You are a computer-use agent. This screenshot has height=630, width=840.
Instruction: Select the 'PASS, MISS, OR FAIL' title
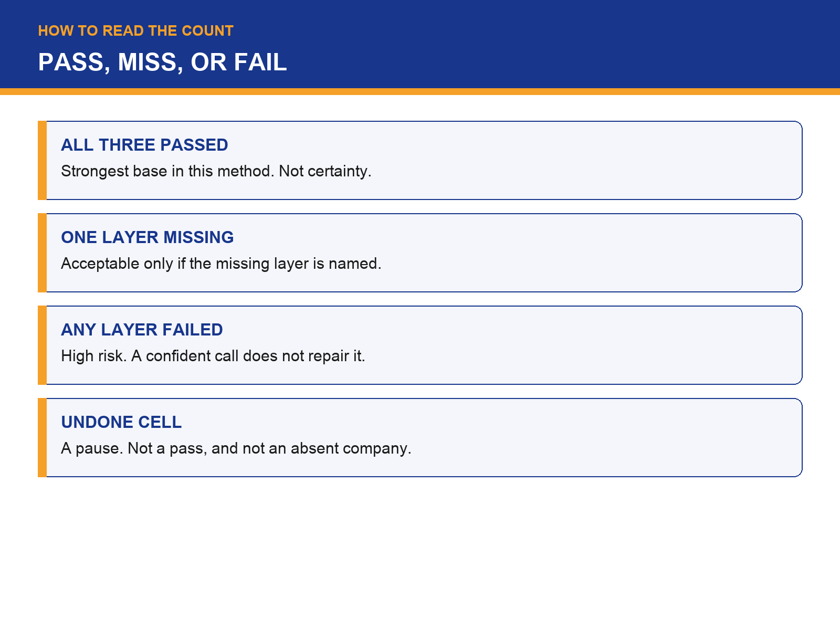pyautogui.click(x=162, y=62)
